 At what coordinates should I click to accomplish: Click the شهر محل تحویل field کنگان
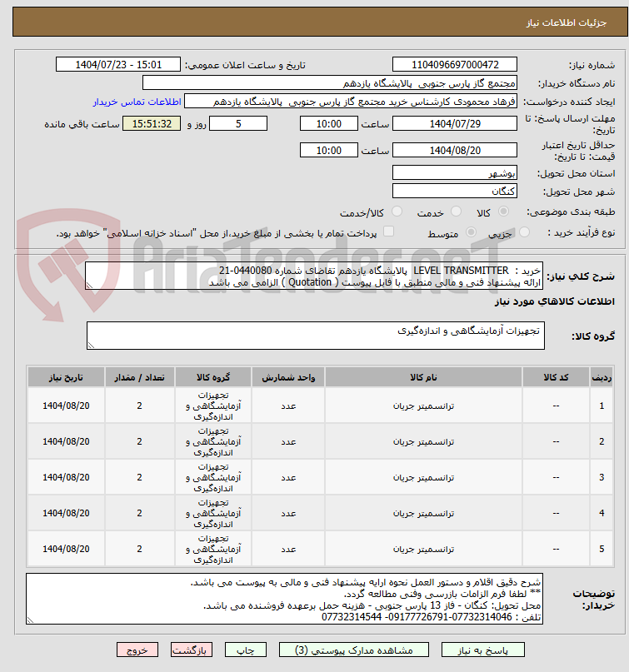(455, 192)
